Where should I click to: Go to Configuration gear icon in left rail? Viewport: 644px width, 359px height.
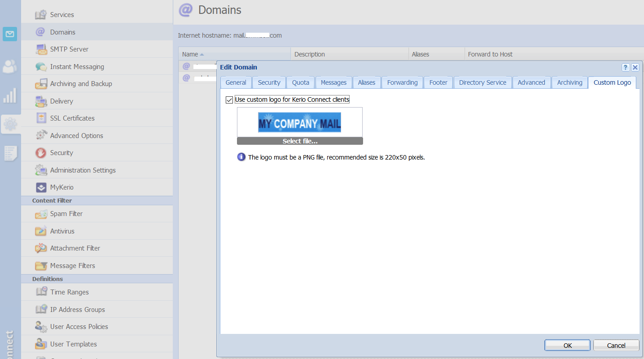point(10,124)
